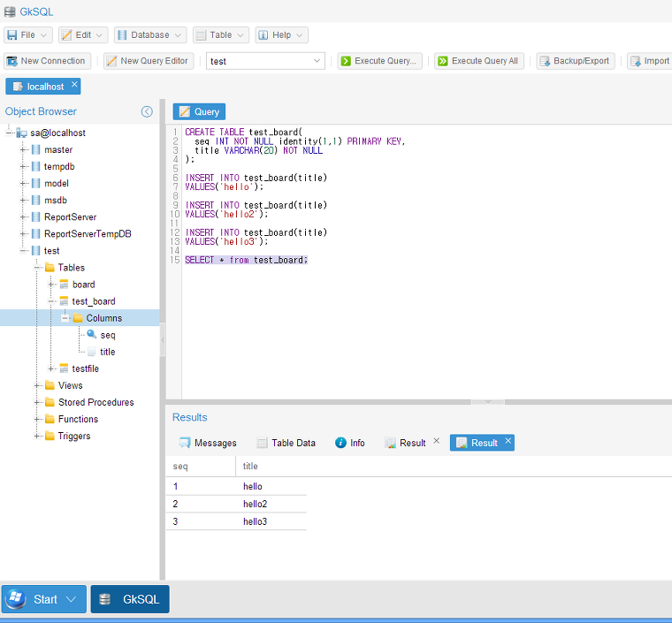
Task: Click the board table icon
Action: click(64, 285)
